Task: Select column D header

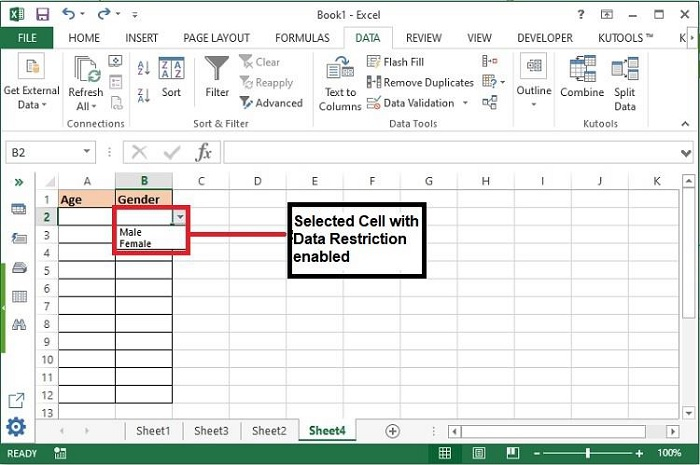Action: point(258,181)
